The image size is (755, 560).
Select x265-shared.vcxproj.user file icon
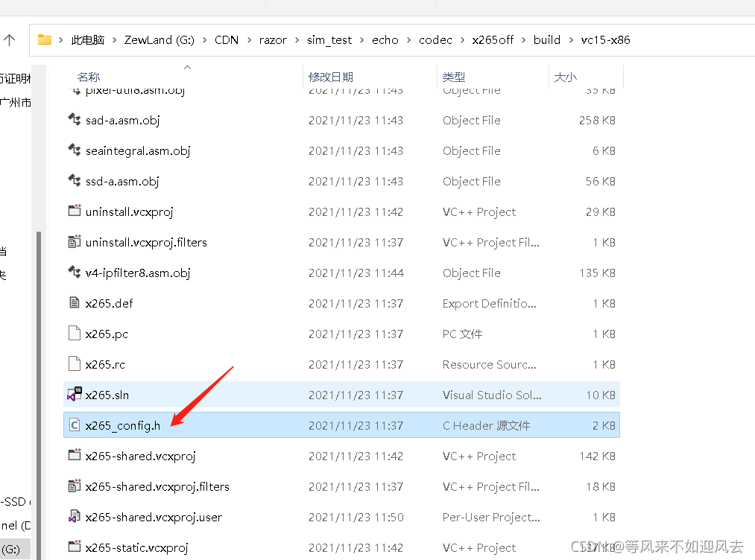pos(74,516)
